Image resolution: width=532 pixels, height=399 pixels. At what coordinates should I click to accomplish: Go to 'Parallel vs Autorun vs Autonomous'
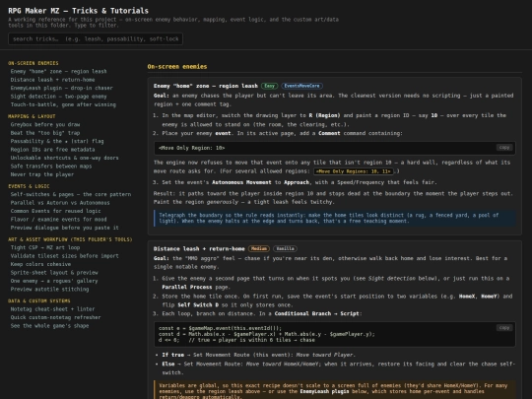tap(60, 203)
